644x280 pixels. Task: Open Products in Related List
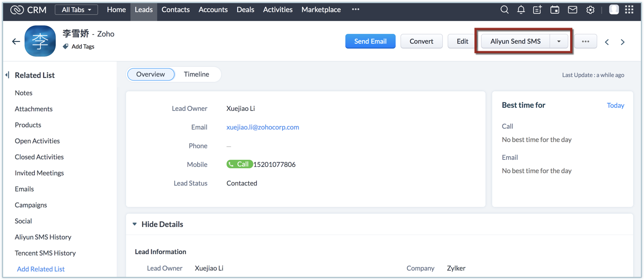coord(28,125)
